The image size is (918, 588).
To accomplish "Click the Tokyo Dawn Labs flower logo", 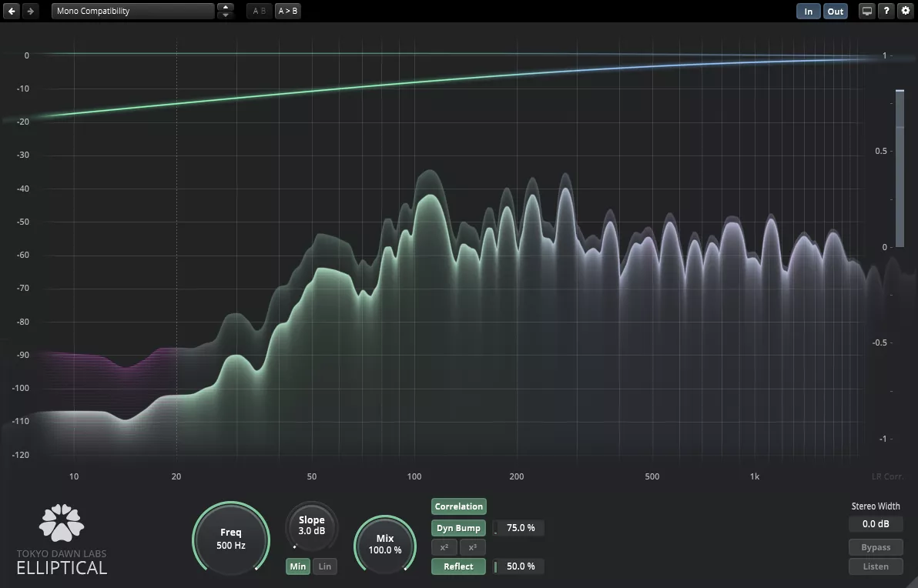I will (62, 523).
